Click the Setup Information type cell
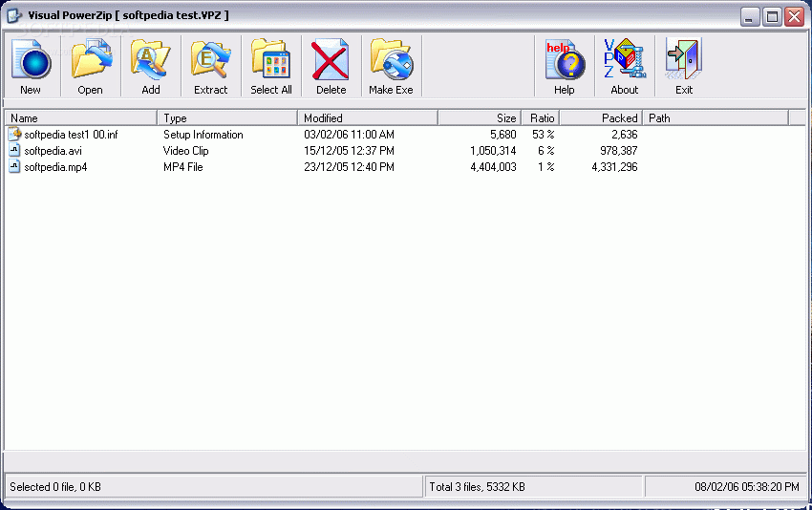The height and width of the screenshot is (510, 812). pos(203,135)
